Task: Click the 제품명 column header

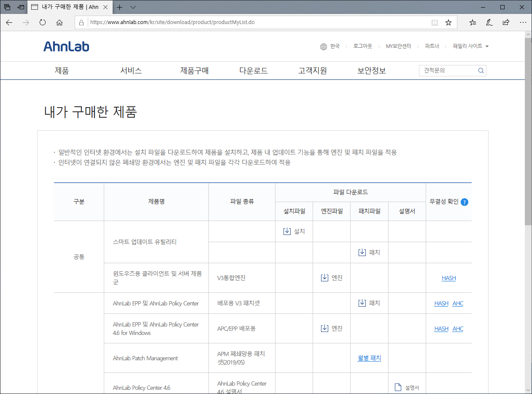Action: pos(156,202)
